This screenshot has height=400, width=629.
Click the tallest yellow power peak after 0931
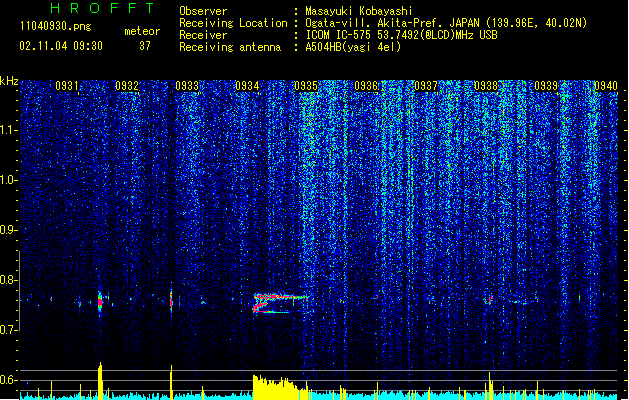click(100, 381)
